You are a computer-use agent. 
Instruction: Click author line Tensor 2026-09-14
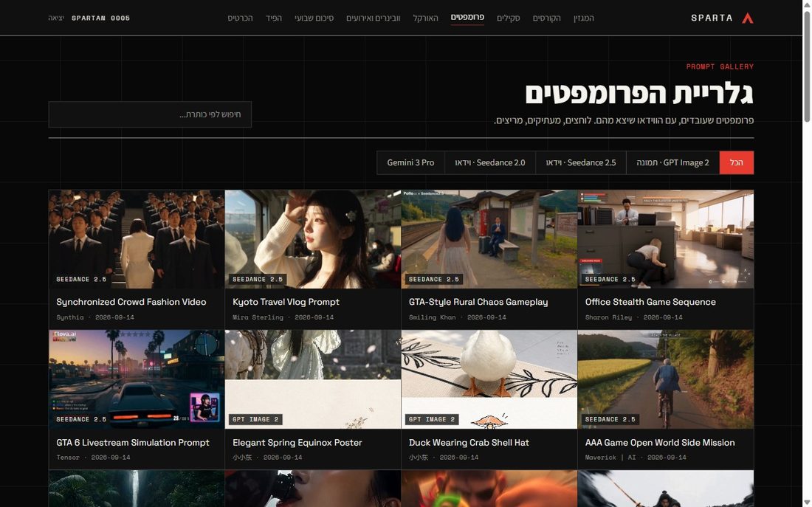(x=93, y=458)
